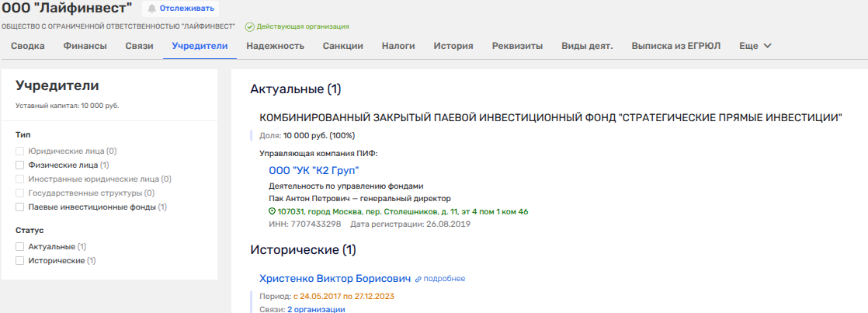Open the Надежность tab

[x=275, y=46]
